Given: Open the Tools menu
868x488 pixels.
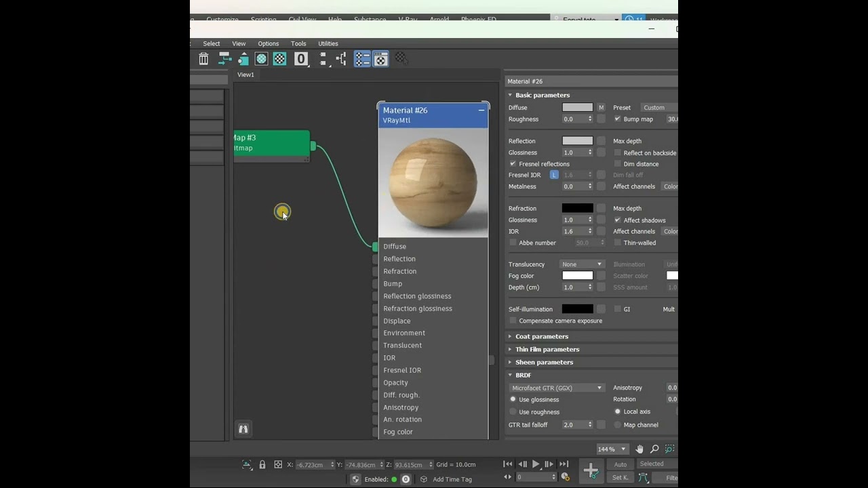Looking at the screenshot, I should [x=298, y=43].
